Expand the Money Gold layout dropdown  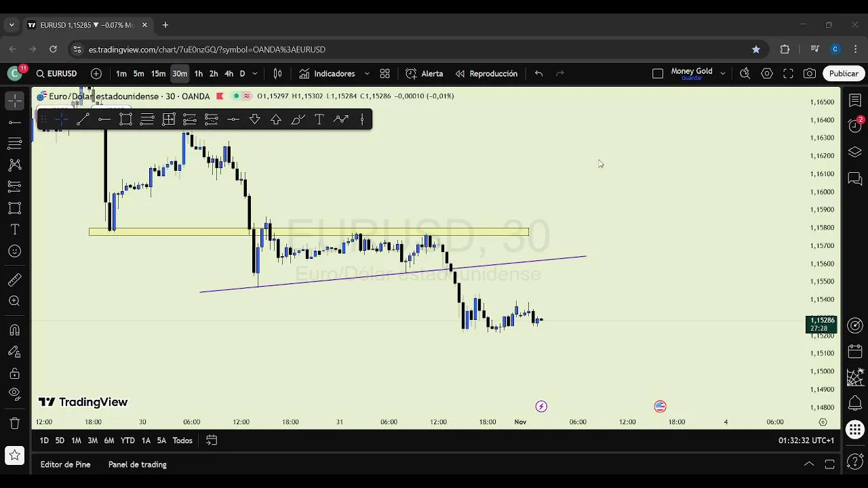pyautogui.click(x=722, y=73)
